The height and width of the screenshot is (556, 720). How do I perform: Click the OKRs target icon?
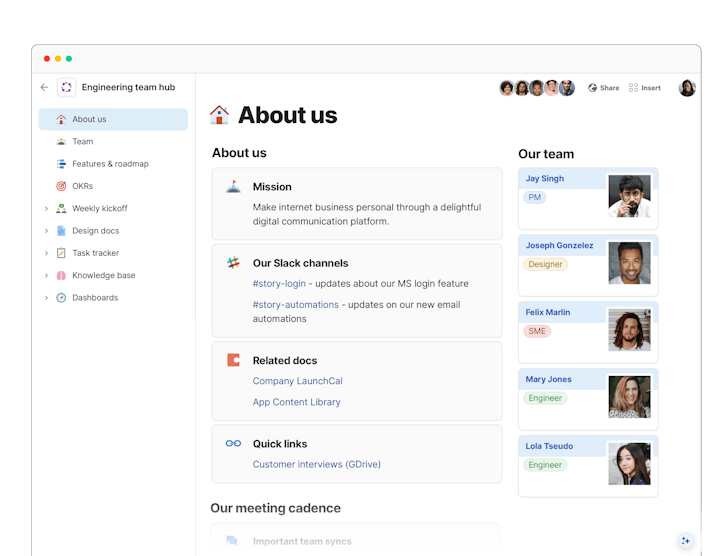pyautogui.click(x=61, y=186)
